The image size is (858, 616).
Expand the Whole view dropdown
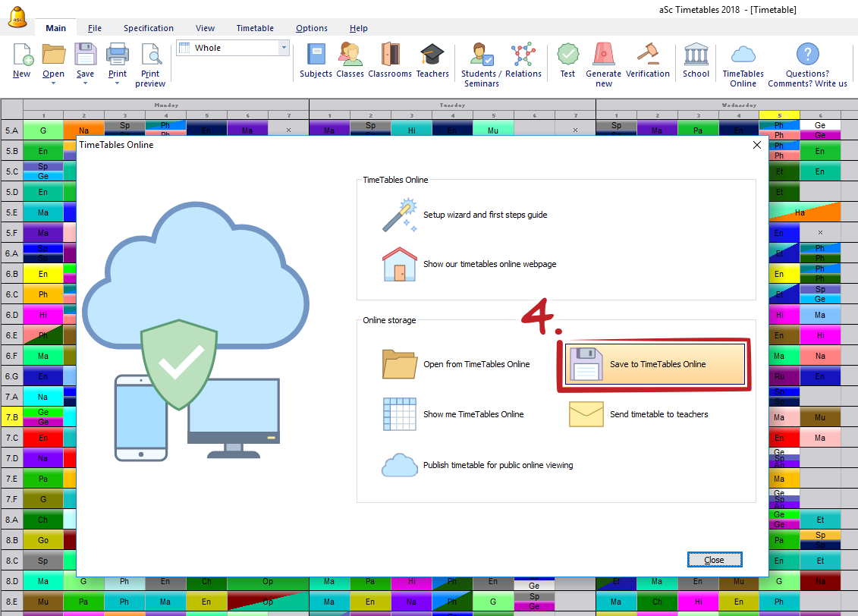(x=284, y=48)
